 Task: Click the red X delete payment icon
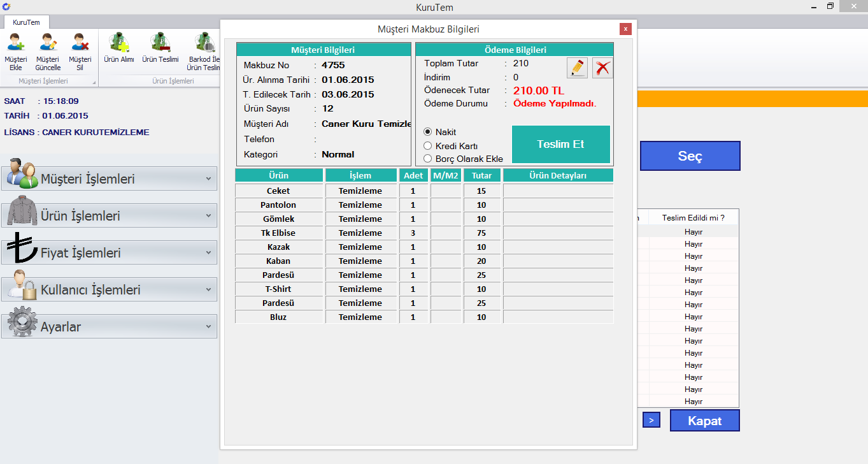click(x=602, y=68)
